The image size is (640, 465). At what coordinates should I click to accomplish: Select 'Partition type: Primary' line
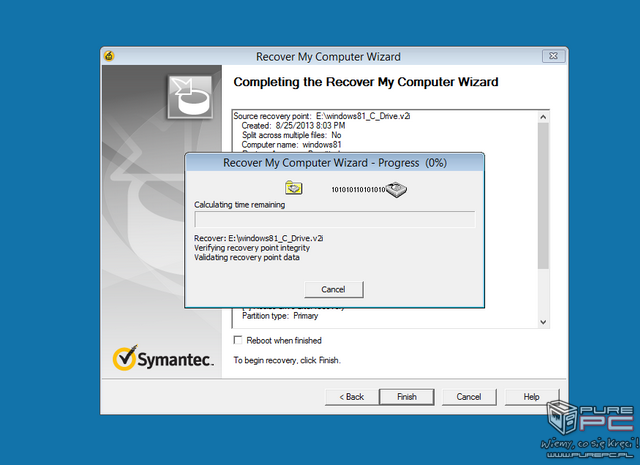coord(280,316)
